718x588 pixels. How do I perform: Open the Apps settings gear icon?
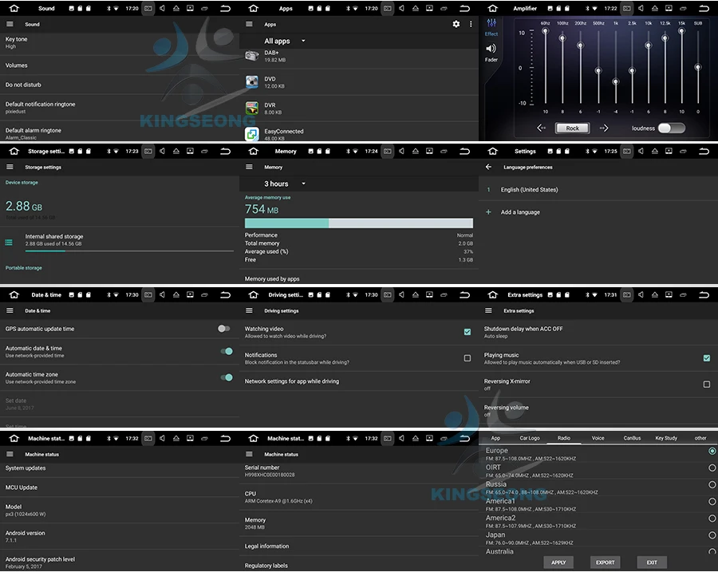click(x=456, y=24)
